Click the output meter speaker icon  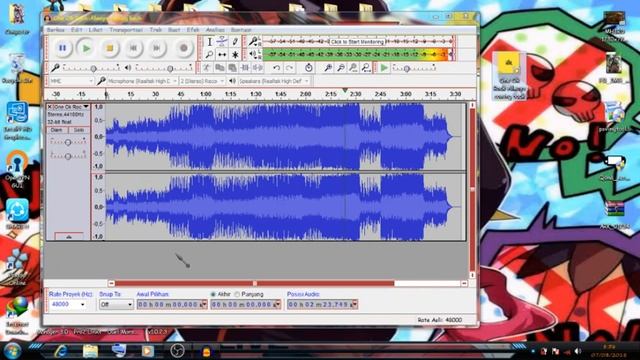click(253, 54)
